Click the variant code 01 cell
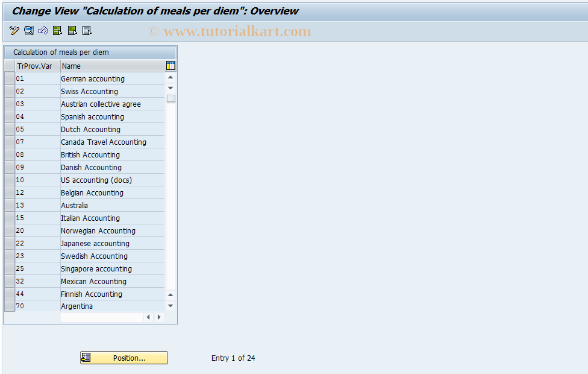The height and width of the screenshot is (374, 588). pyautogui.click(x=38, y=78)
